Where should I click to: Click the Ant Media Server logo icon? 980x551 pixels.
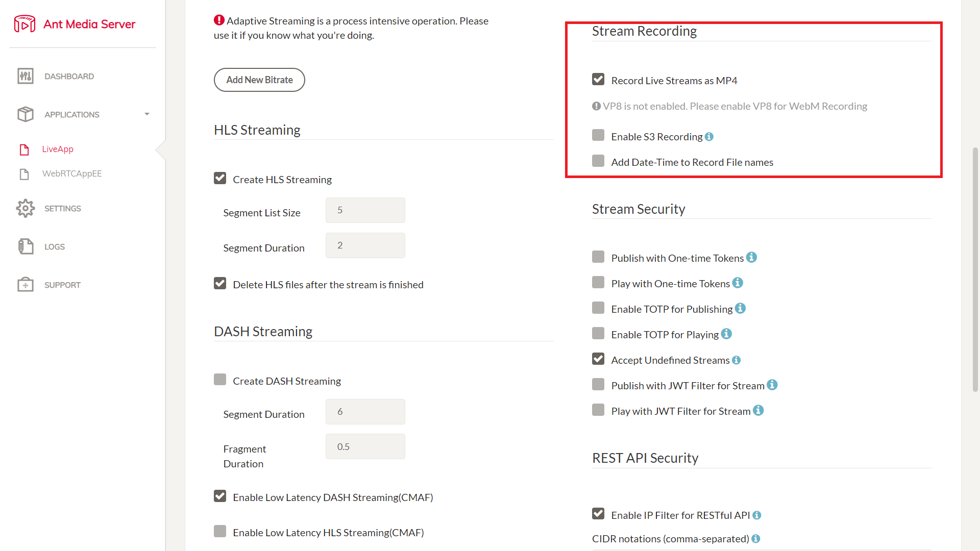click(24, 23)
